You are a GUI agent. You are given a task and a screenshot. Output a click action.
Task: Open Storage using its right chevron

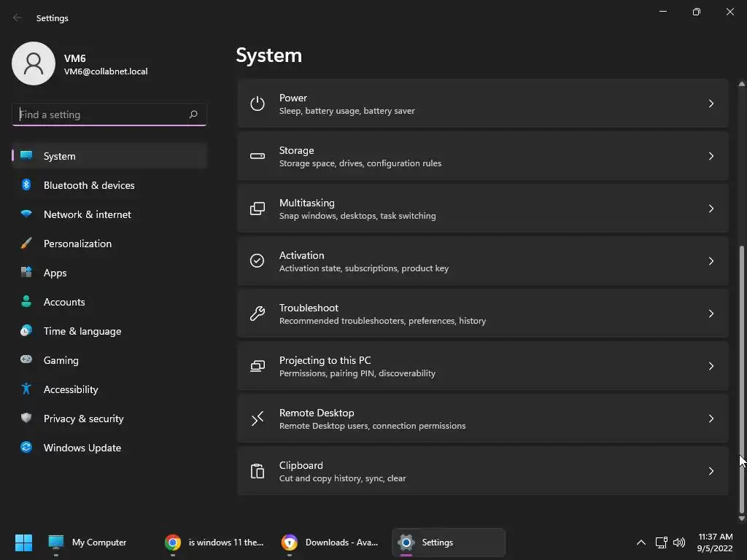point(711,156)
